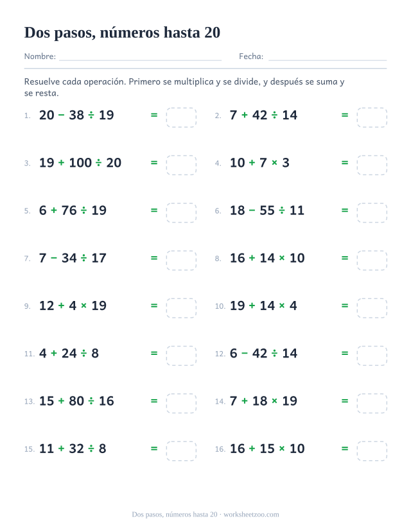Open the worksheetzoo.com footer link
Screen dimensions: 411x532
[251, 515]
